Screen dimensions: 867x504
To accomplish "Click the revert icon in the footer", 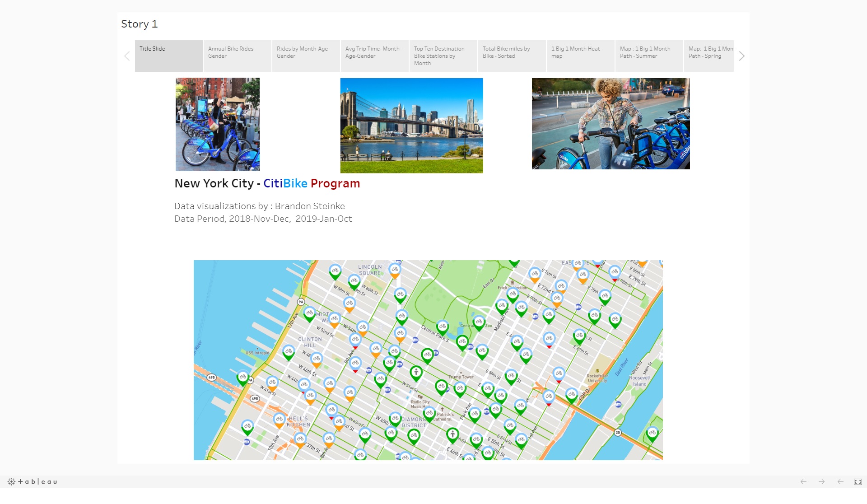I will [839, 482].
